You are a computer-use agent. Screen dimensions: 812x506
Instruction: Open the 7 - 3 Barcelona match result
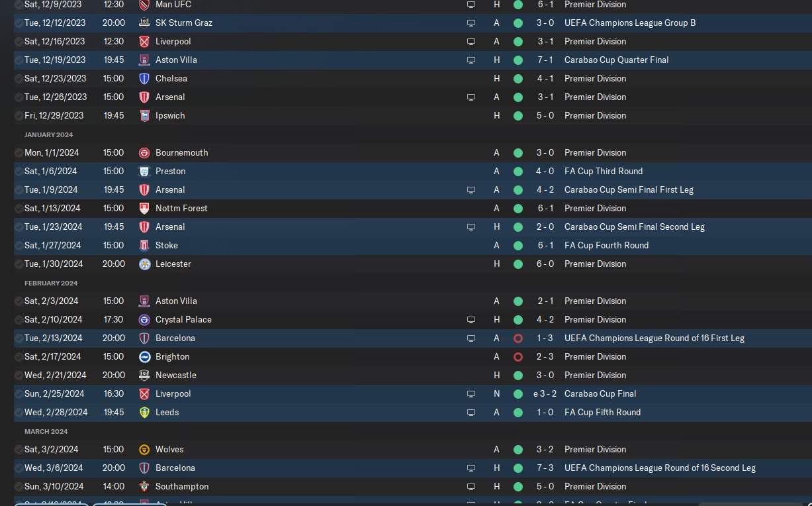545,468
